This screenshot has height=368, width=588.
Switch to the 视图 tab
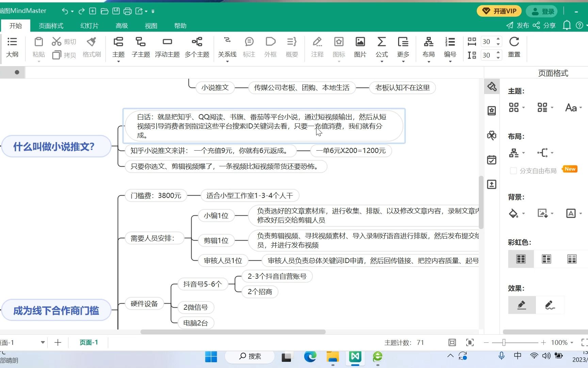151,26
